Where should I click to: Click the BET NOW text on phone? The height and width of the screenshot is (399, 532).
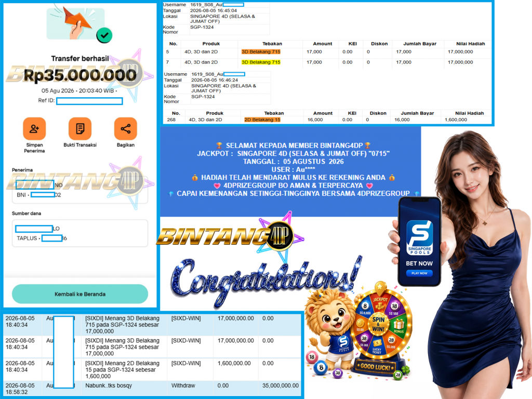(x=419, y=263)
